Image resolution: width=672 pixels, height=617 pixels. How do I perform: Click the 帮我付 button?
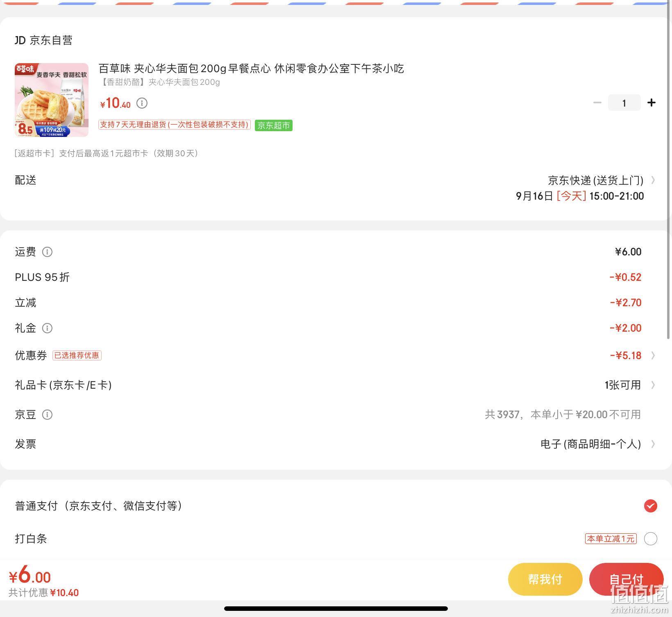click(x=545, y=579)
